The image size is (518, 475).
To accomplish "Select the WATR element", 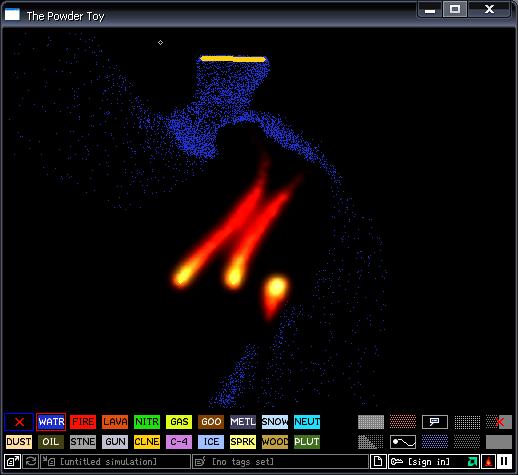I will tap(51, 422).
